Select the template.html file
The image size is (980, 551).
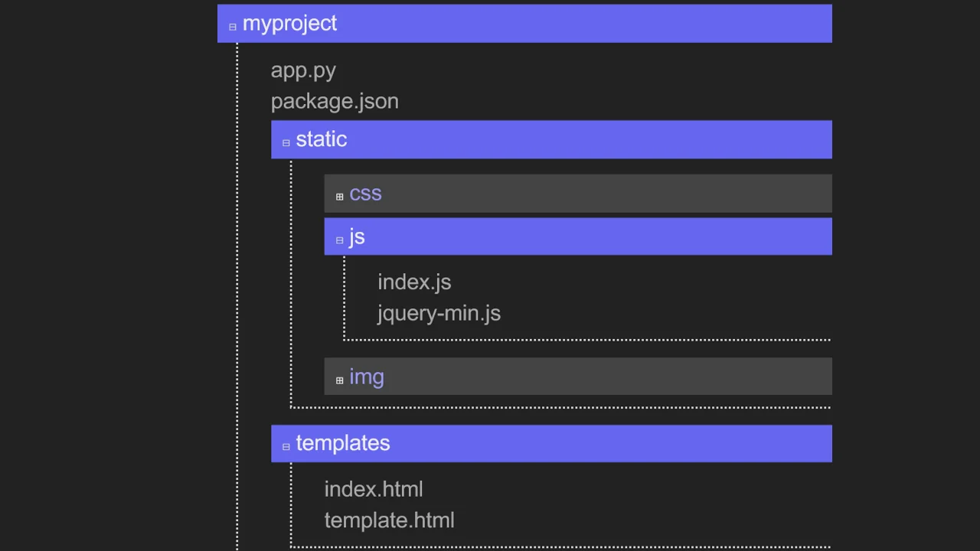pyautogui.click(x=389, y=520)
